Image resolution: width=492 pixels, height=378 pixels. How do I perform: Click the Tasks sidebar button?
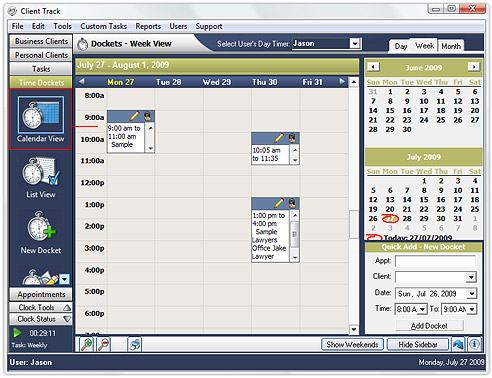(41, 69)
